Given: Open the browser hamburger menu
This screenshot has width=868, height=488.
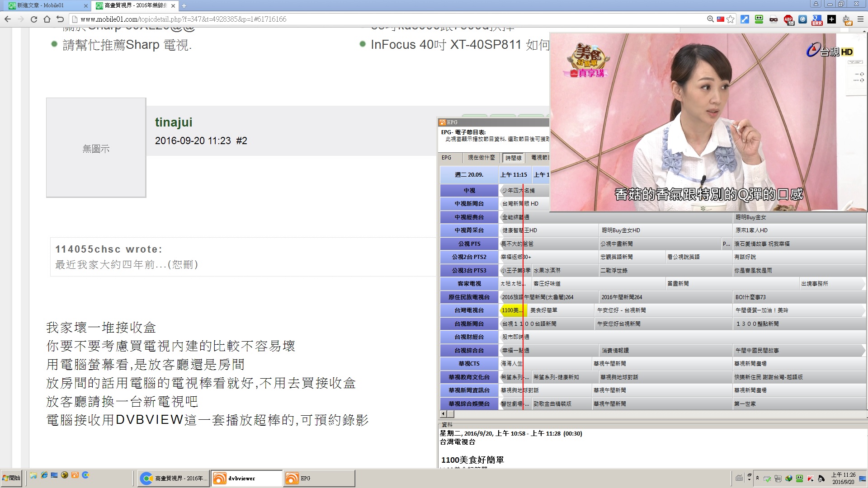Looking at the screenshot, I should click(x=860, y=19).
